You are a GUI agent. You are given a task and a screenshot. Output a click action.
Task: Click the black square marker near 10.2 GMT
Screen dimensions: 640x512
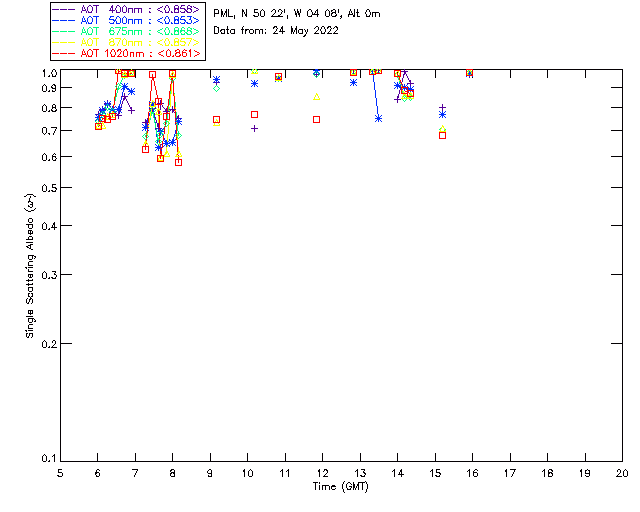254,115
